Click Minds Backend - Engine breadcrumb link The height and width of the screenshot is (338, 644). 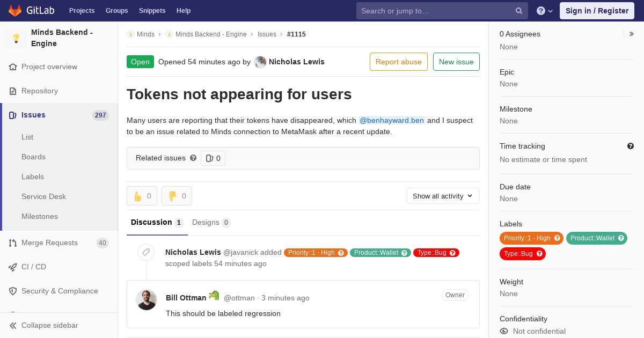click(211, 34)
